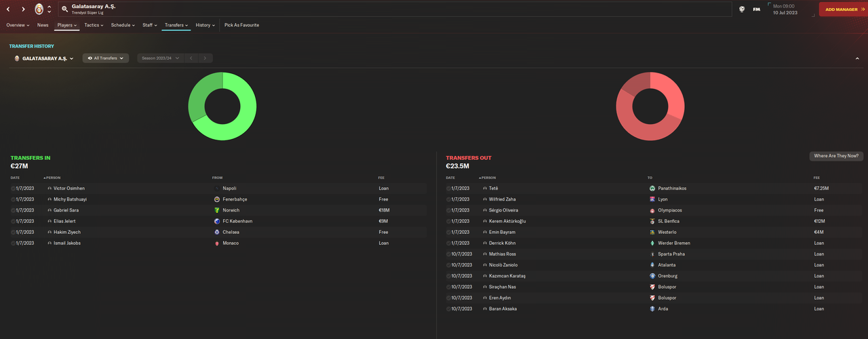Click Atalanta club badge icon
Viewport: 868px width, 339px height.
click(x=652, y=265)
